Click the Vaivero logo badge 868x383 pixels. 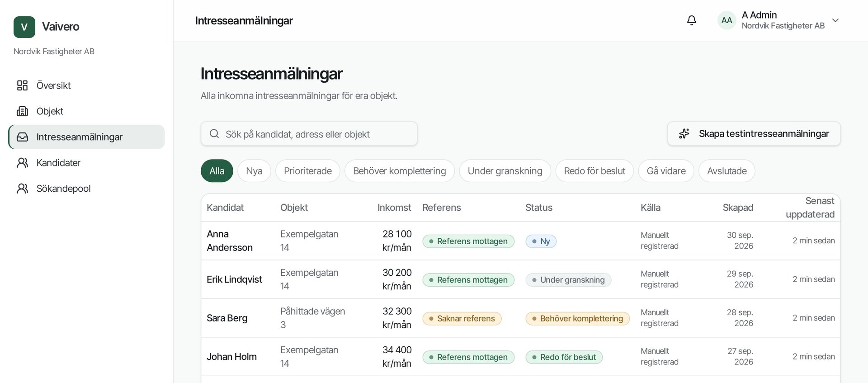(24, 27)
